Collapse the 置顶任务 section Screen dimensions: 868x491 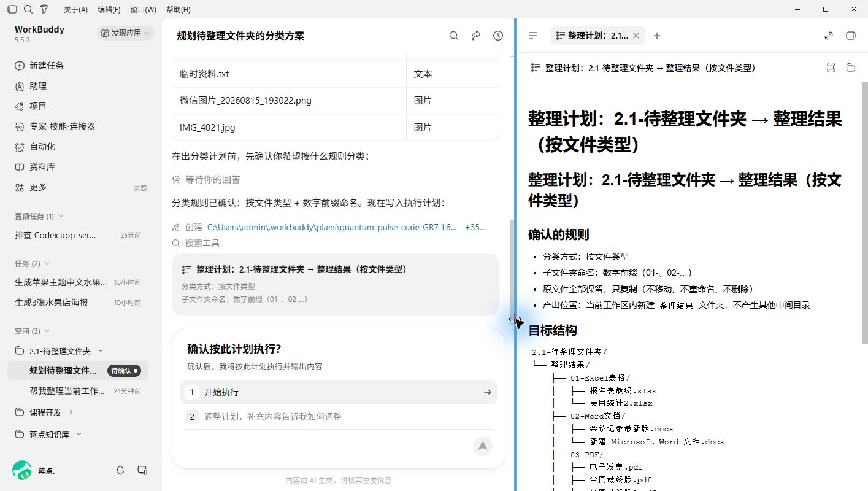click(61, 216)
